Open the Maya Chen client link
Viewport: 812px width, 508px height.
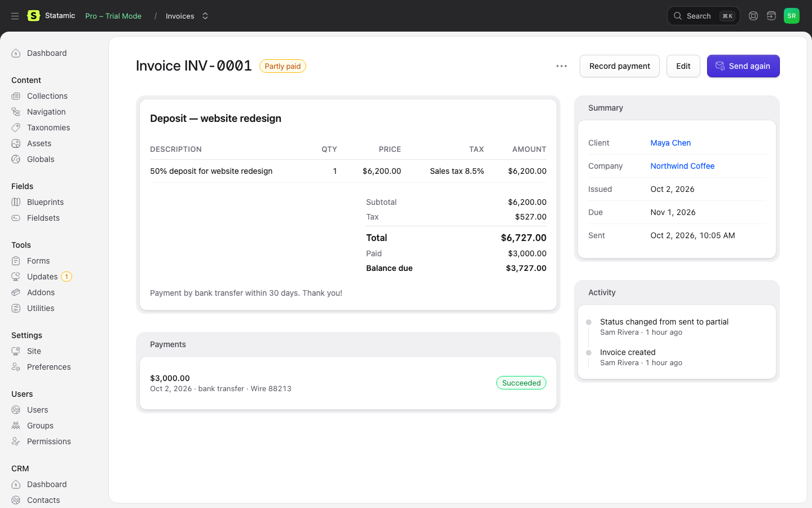tap(670, 143)
